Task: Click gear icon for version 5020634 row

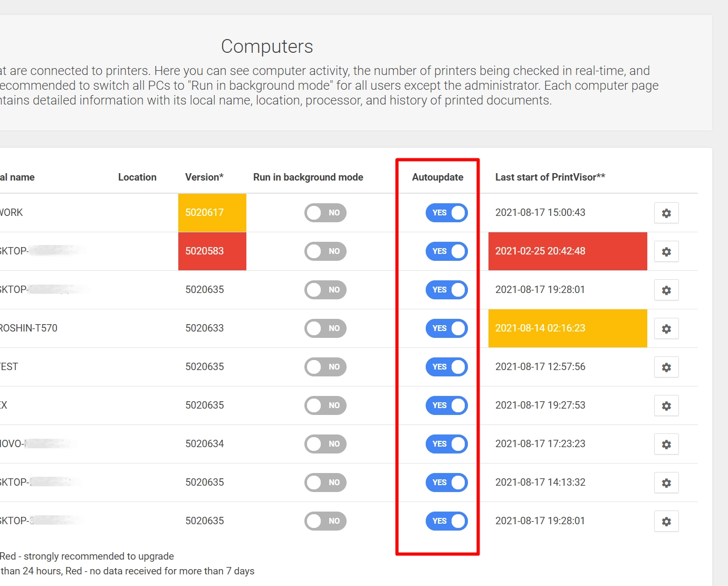Action: pos(666,445)
